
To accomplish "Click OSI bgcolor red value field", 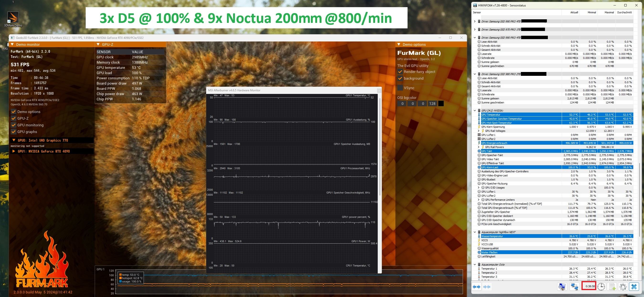I will point(402,104).
